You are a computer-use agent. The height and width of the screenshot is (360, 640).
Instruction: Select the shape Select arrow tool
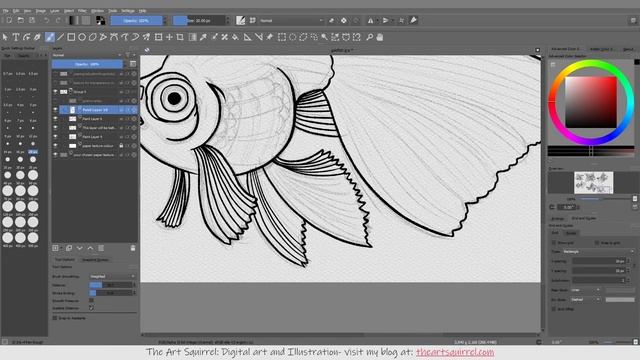click(5, 37)
